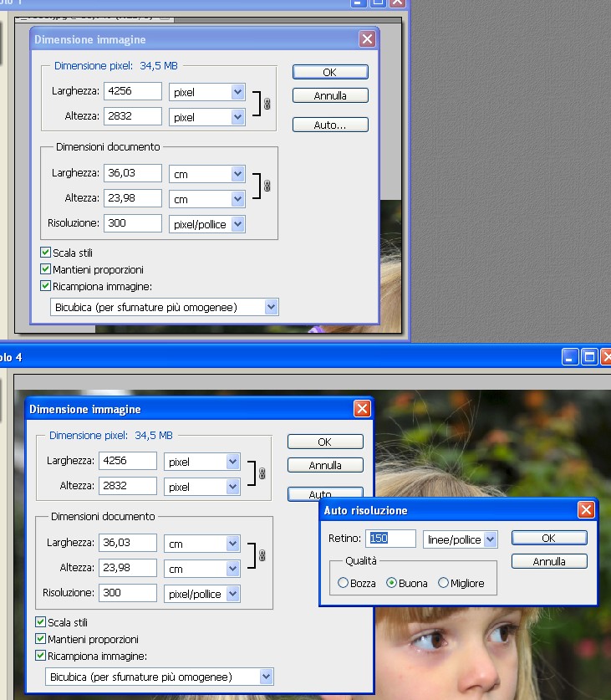Close the Auto risoluzione dialog
The height and width of the screenshot is (700, 611).
click(x=587, y=510)
